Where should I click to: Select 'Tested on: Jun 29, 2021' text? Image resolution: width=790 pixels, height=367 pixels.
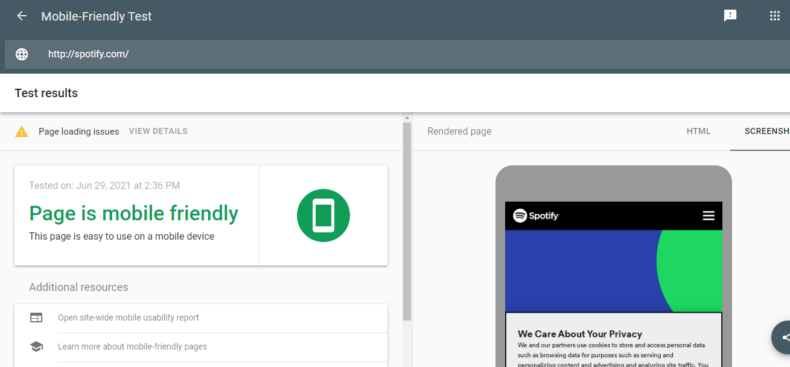(104, 186)
